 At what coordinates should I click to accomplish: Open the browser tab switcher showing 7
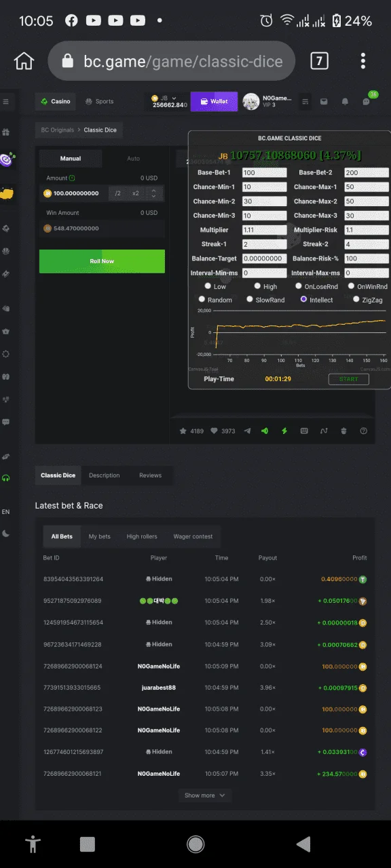(x=319, y=61)
